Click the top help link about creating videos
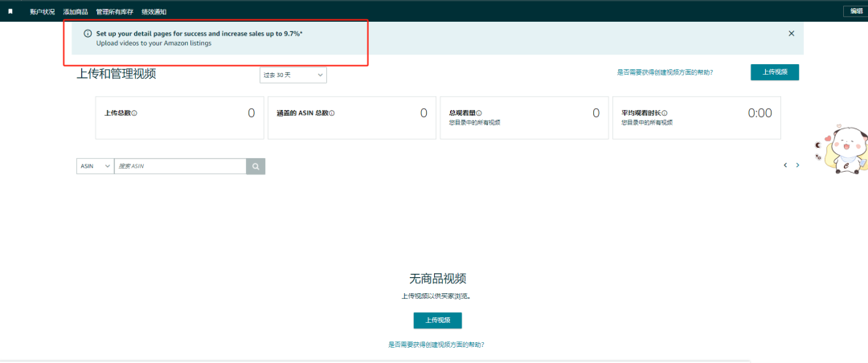 point(665,72)
